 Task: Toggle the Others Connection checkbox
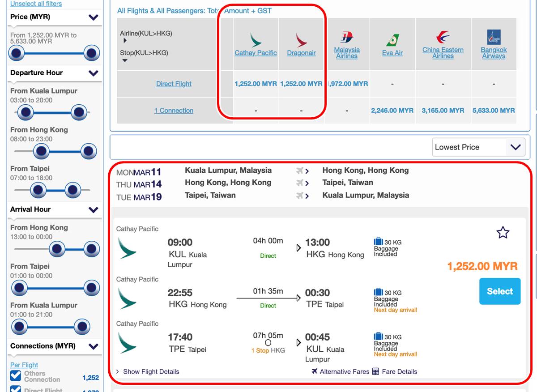[x=16, y=376]
